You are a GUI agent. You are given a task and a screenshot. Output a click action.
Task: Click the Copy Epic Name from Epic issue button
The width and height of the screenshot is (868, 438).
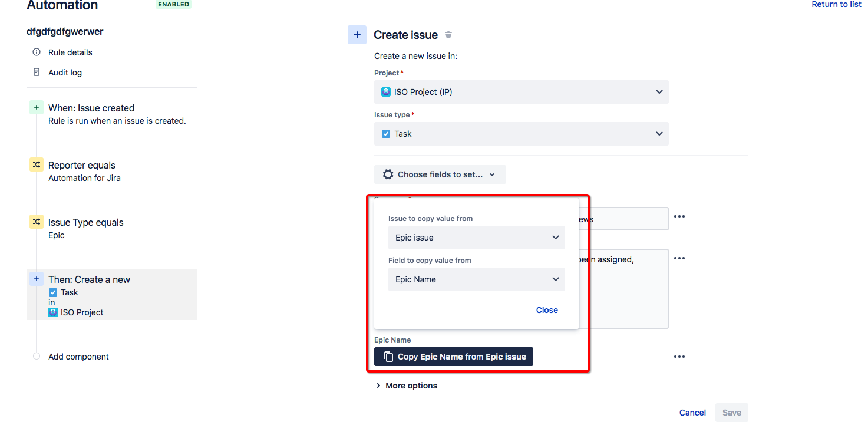coord(454,357)
